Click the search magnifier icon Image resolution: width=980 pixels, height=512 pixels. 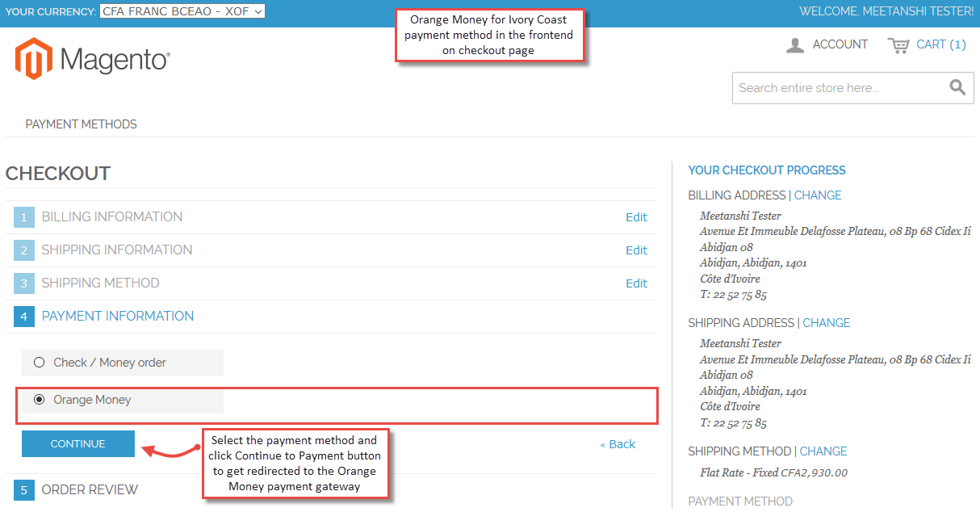click(x=957, y=88)
